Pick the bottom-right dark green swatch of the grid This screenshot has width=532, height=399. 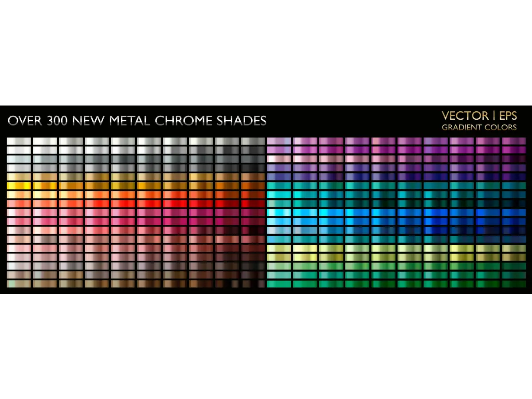click(x=514, y=284)
